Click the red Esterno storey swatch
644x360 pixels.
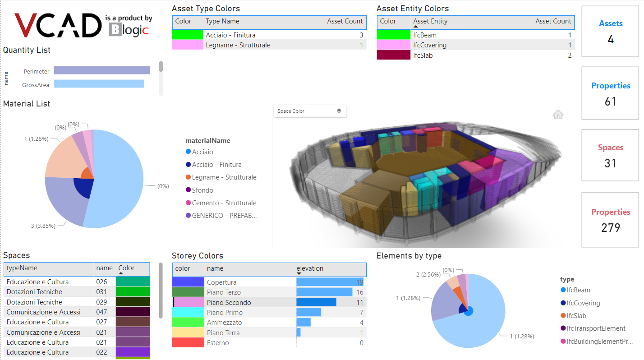188,342
